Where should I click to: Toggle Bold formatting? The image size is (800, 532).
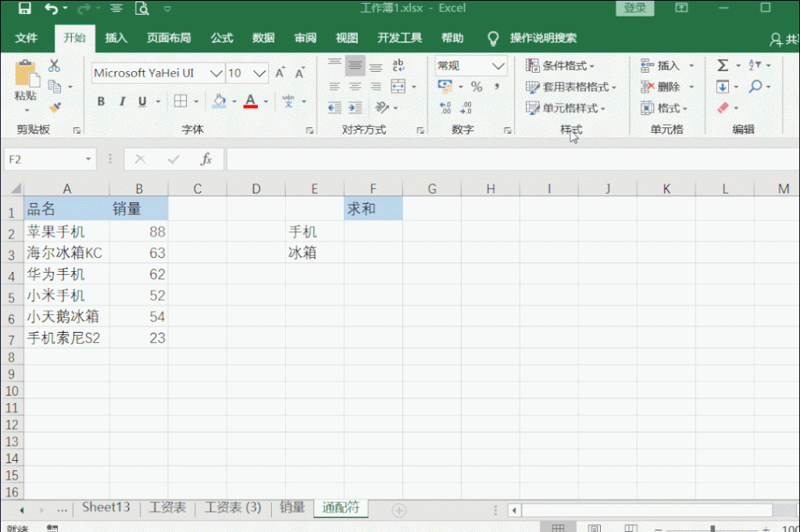click(x=101, y=102)
